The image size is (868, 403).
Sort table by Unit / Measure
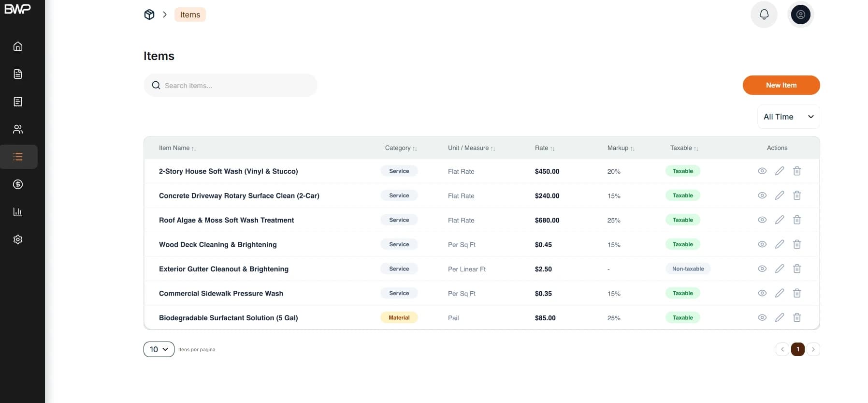click(x=472, y=148)
